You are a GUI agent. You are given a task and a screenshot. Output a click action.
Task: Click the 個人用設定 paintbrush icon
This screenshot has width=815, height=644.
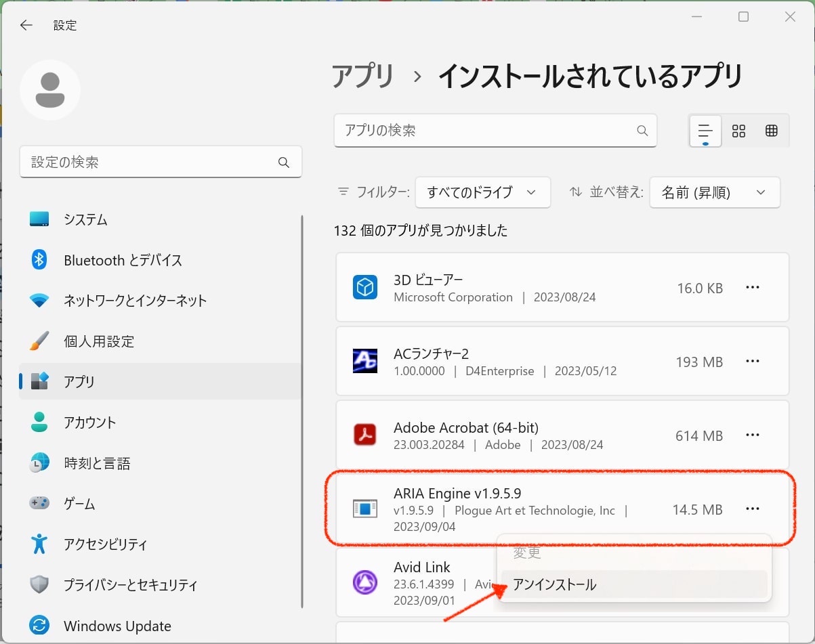(x=39, y=341)
